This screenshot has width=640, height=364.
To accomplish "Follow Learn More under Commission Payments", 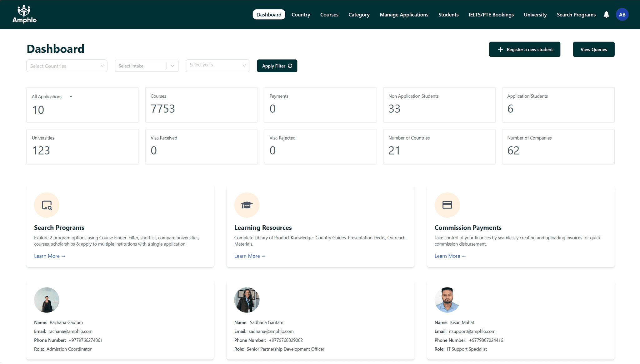I will [450, 256].
